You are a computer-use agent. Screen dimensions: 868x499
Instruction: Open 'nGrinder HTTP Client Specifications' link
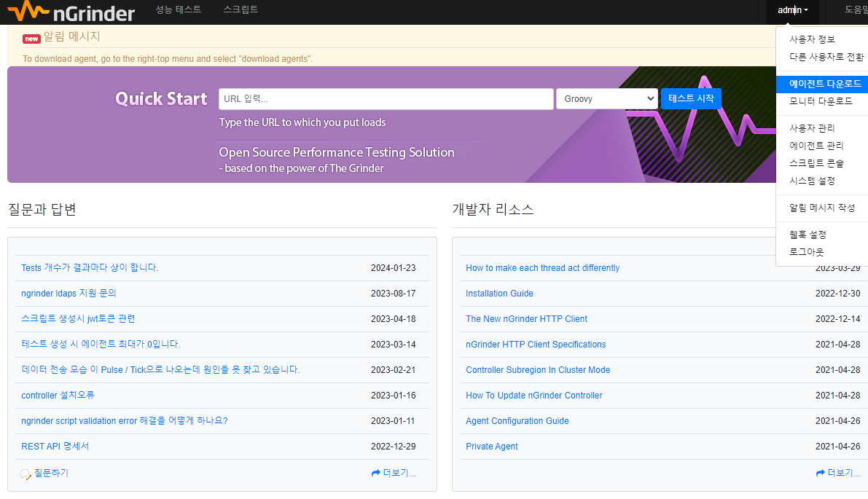click(x=536, y=344)
